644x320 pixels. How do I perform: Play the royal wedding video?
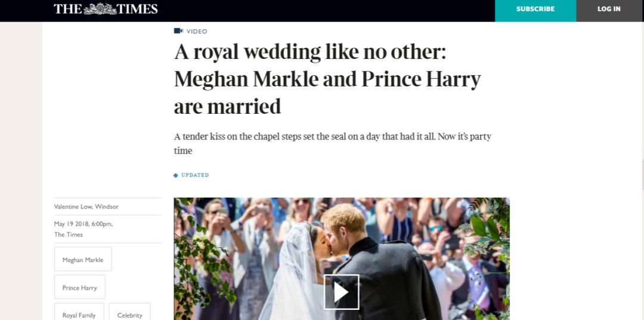point(341,292)
